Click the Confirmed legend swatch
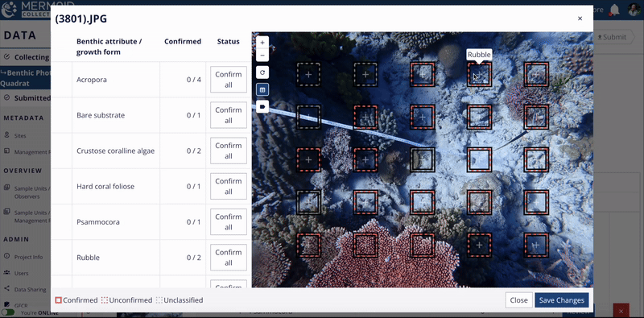 [58, 300]
